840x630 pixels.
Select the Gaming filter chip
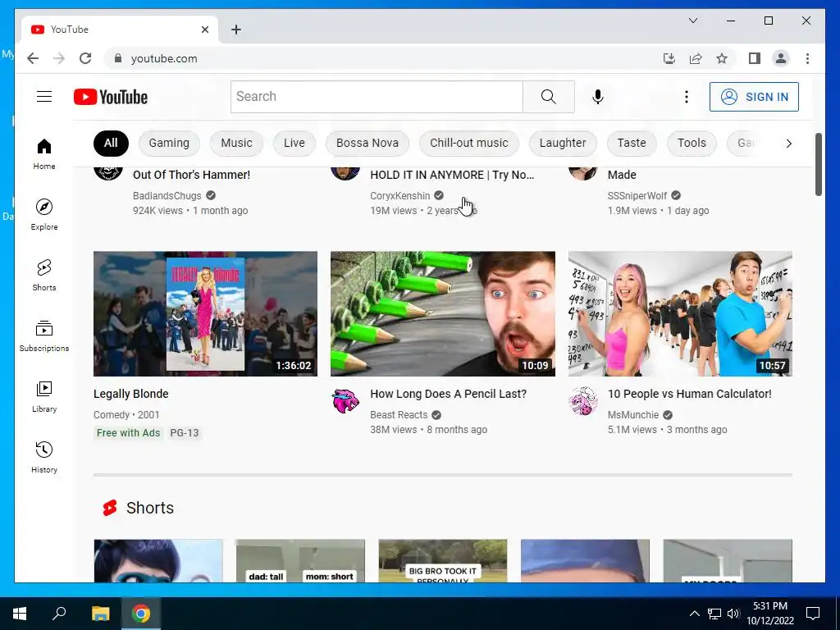pos(169,143)
